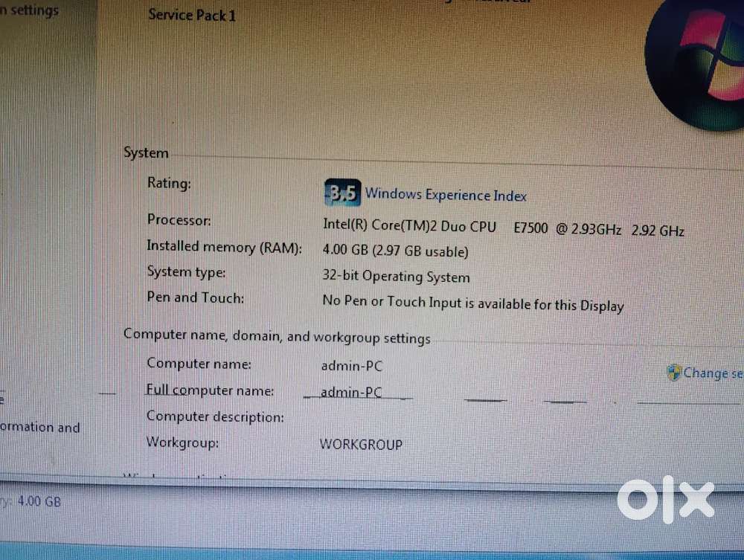Viewport: 744px width, 560px height.
Task: Click the computer name and workgroup settings heading
Action: [277, 336]
